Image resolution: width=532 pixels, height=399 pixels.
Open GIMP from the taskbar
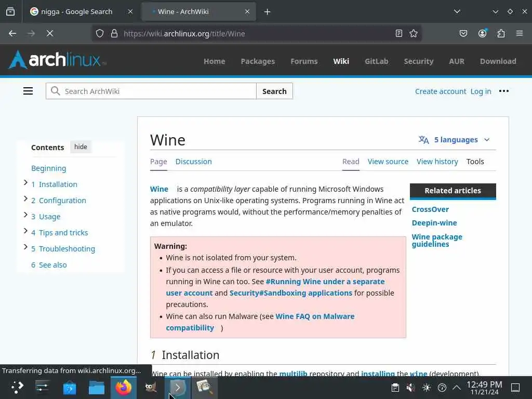(151, 388)
